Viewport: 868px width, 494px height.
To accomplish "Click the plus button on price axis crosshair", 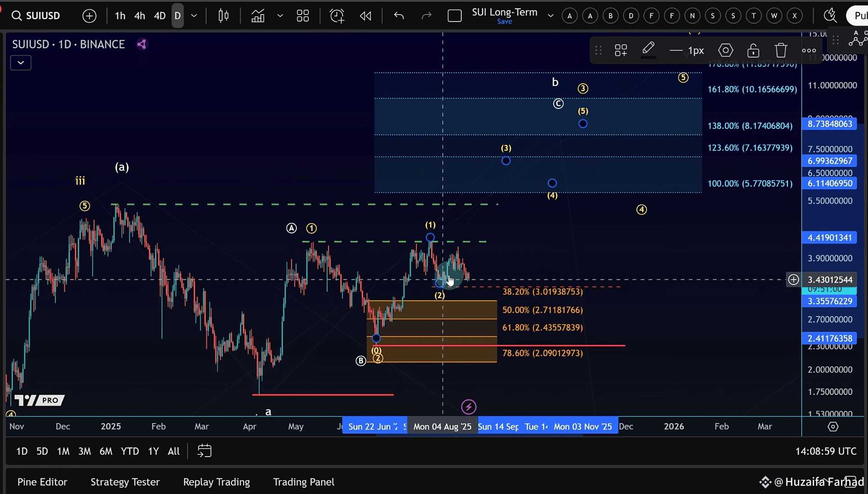I will pyautogui.click(x=793, y=279).
